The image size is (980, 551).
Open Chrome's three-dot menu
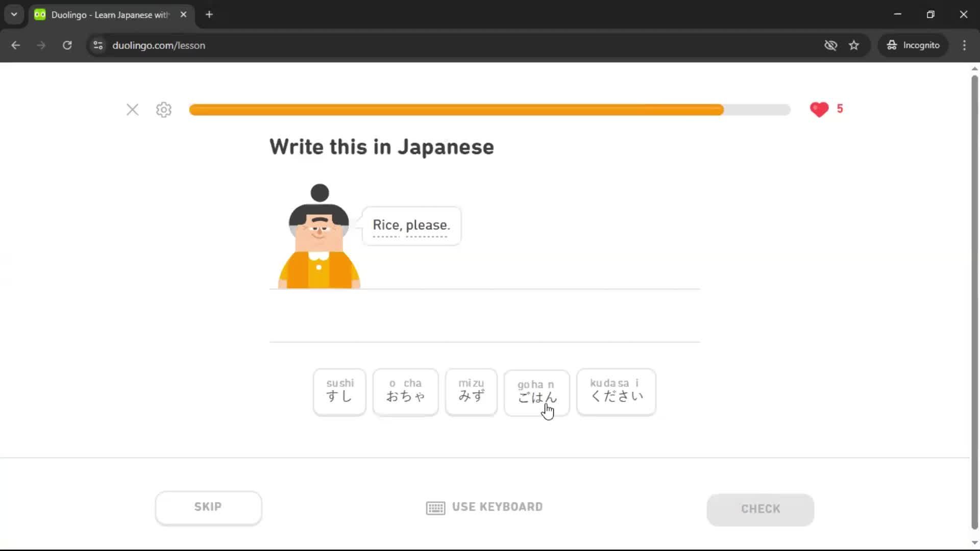click(x=964, y=45)
